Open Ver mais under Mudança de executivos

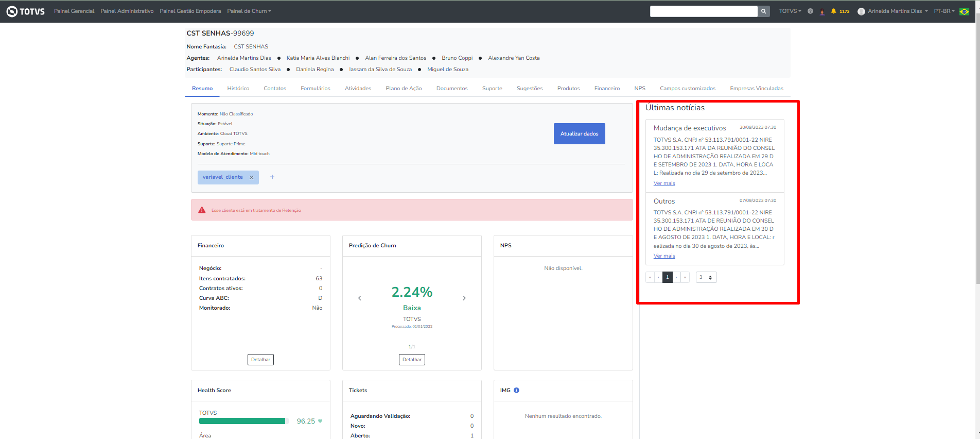[x=664, y=183]
